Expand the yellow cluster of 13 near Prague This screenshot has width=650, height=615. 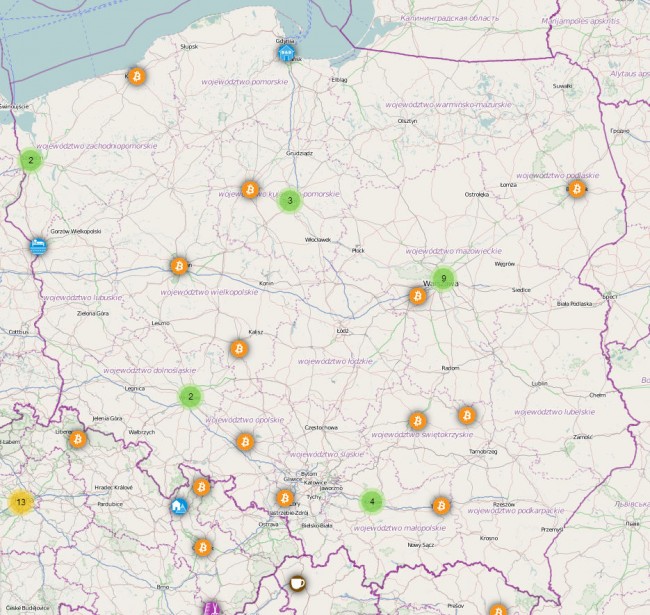[21, 502]
